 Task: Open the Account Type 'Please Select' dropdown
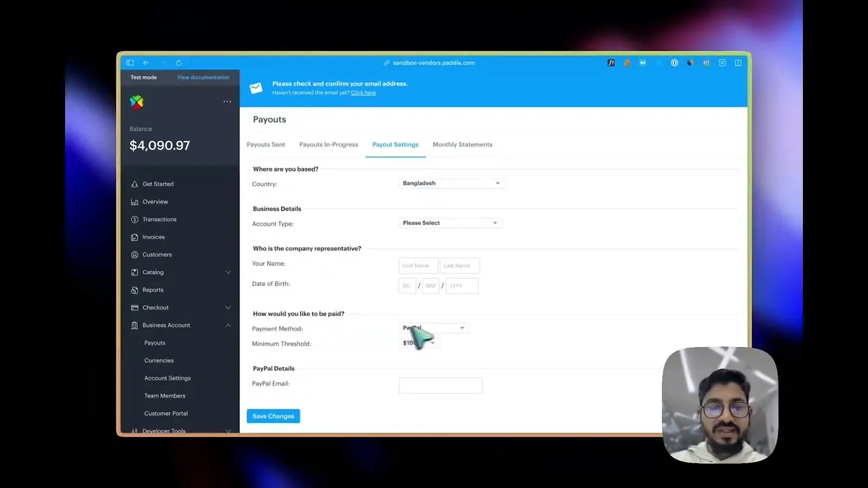coord(450,223)
